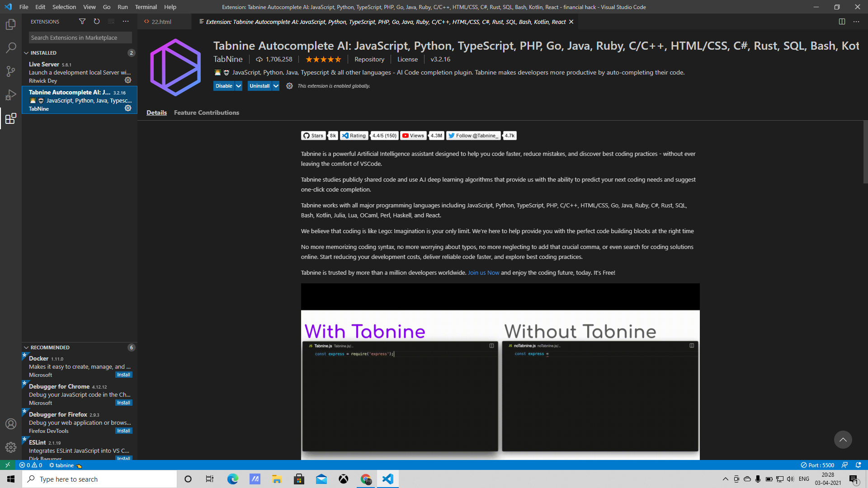Open the dropdown arrow next to Disable
Screen dimensions: 868x488
pos(238,86)
